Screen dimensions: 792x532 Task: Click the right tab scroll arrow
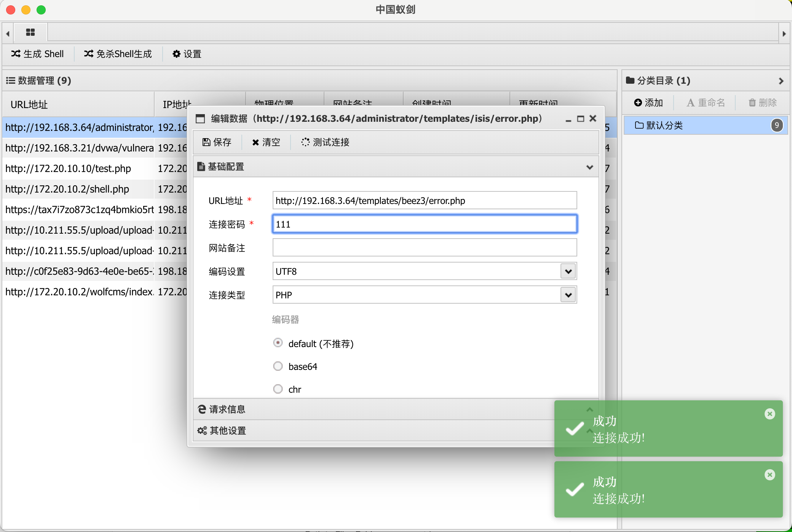point(784,33)
